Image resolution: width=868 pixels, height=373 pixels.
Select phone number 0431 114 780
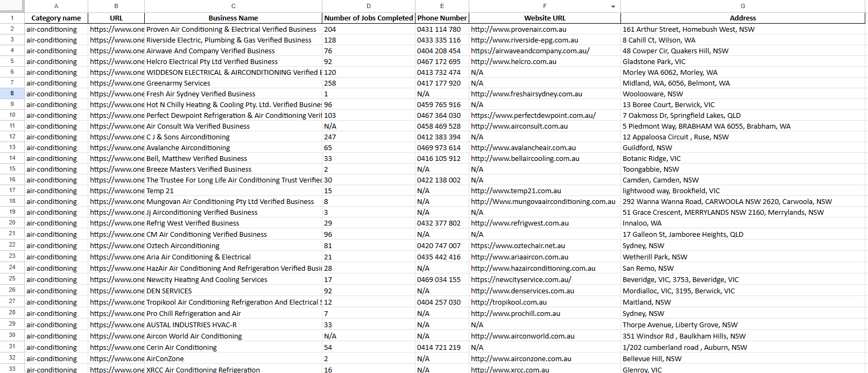[x=442, y=29]
